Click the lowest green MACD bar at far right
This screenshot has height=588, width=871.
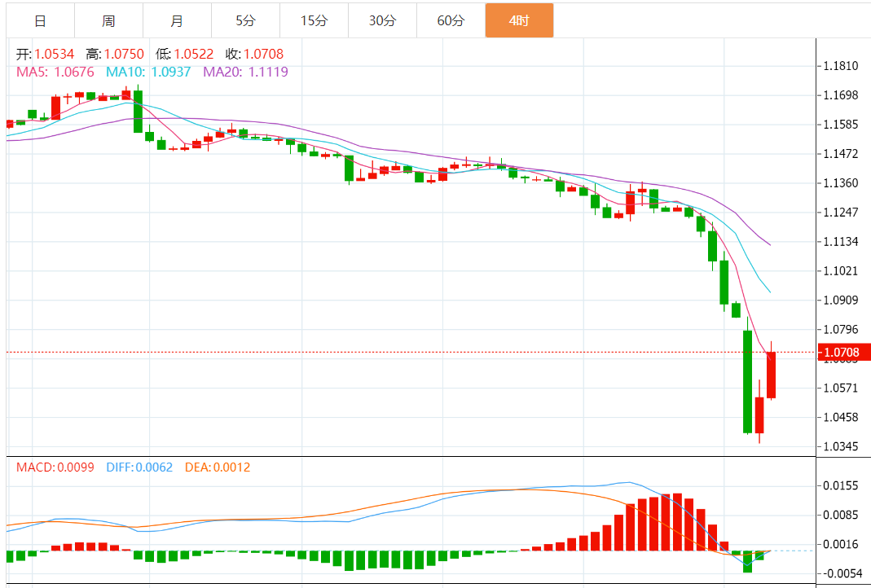pos(748,561)
